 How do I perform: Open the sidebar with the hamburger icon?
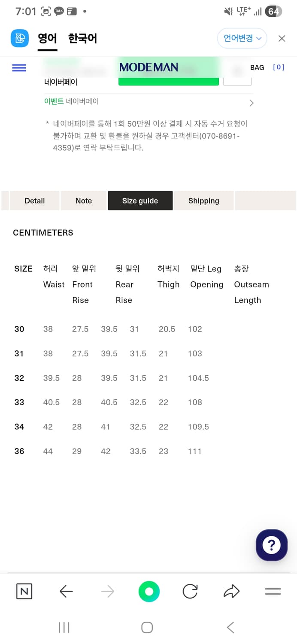pos(19,67)
